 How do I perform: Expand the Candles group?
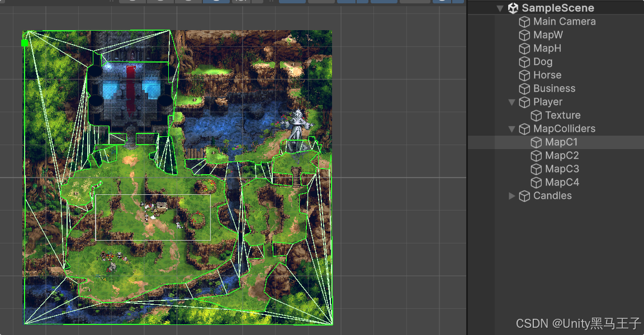(512, 196)
